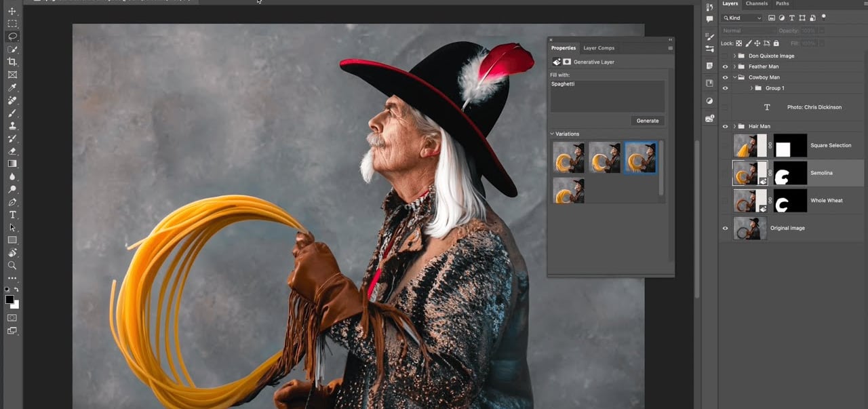Select the History Brush tool
This screenshot has width=868, height=409.
pos(12,138)
